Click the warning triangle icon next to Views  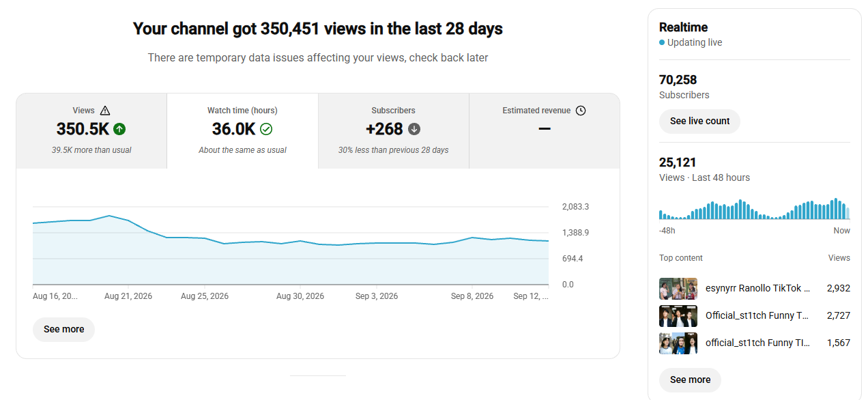coord(104,111)
